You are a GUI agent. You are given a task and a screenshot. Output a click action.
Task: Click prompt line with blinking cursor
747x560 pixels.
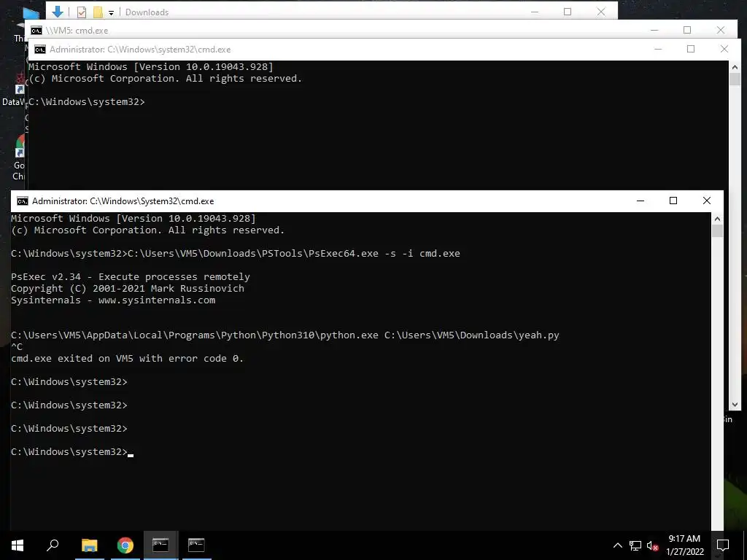pyautogui.click(x=72, y=452)
